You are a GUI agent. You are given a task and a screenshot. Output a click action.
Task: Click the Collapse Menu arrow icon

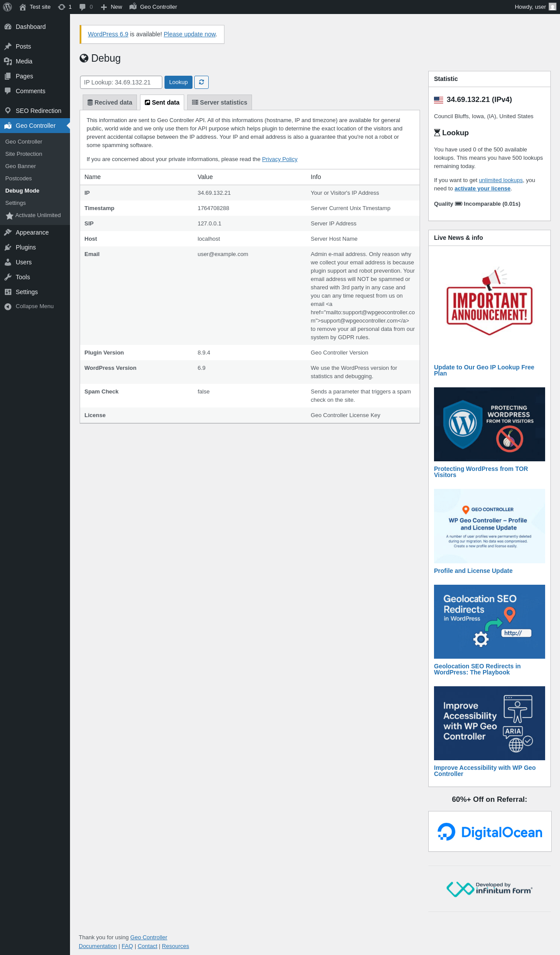point(8,306)
